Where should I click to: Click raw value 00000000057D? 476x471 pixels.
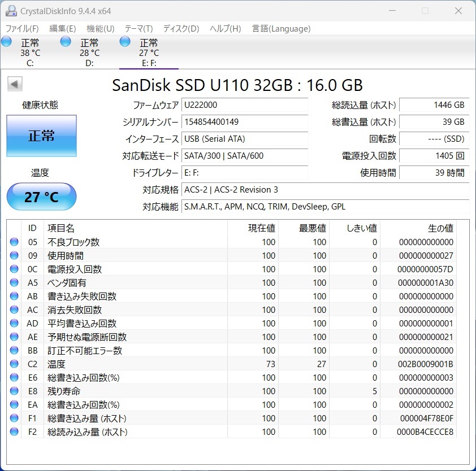pos(425,269)
